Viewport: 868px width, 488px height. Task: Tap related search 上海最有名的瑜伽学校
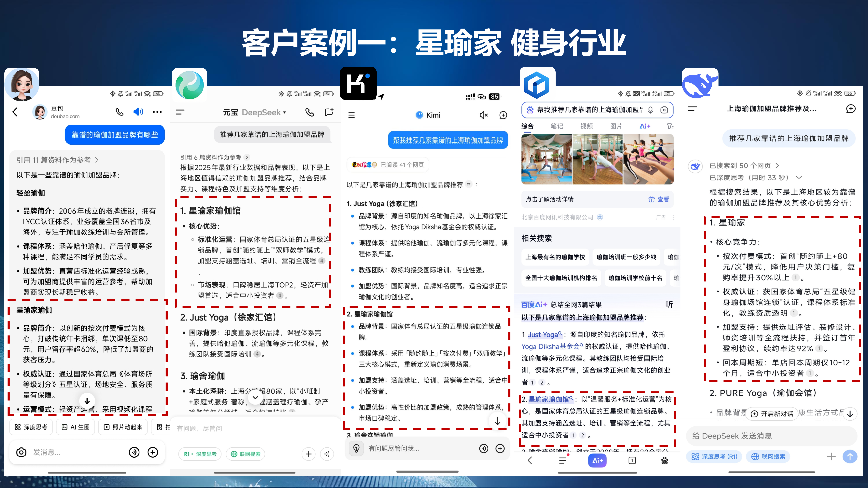(x=555, y=257)
